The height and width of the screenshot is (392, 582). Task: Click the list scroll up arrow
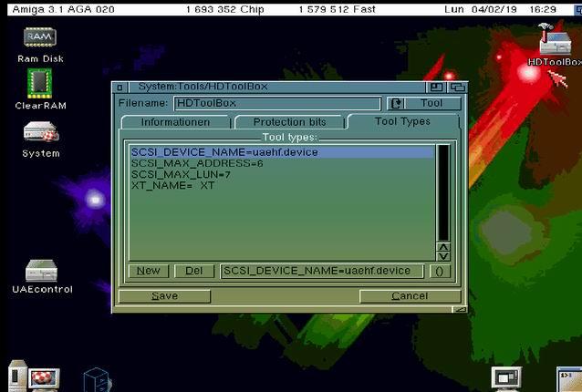[443, 247]
